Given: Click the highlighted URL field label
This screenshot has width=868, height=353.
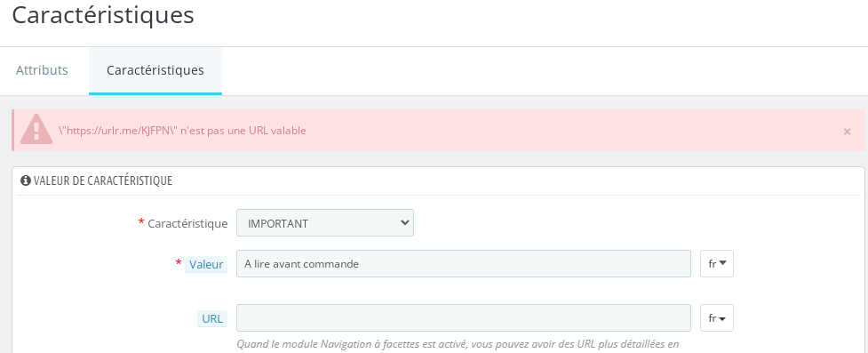Looking at the screenshot, I should [212, 318].
